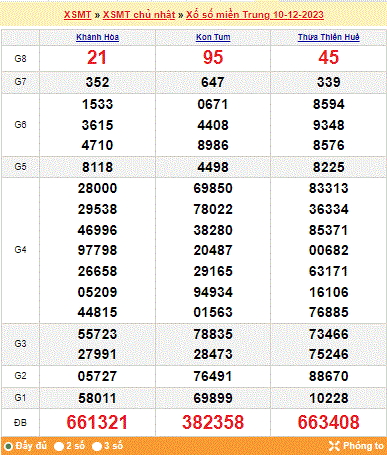Click Kon Tum special prize 382358
Screen dimensions: 387x458
(x=213, y=422)
